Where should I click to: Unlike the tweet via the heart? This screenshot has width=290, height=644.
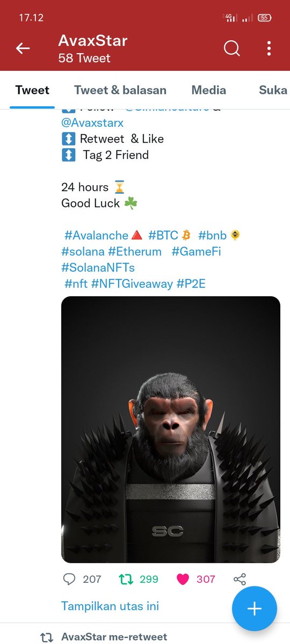tap(183, 579)
